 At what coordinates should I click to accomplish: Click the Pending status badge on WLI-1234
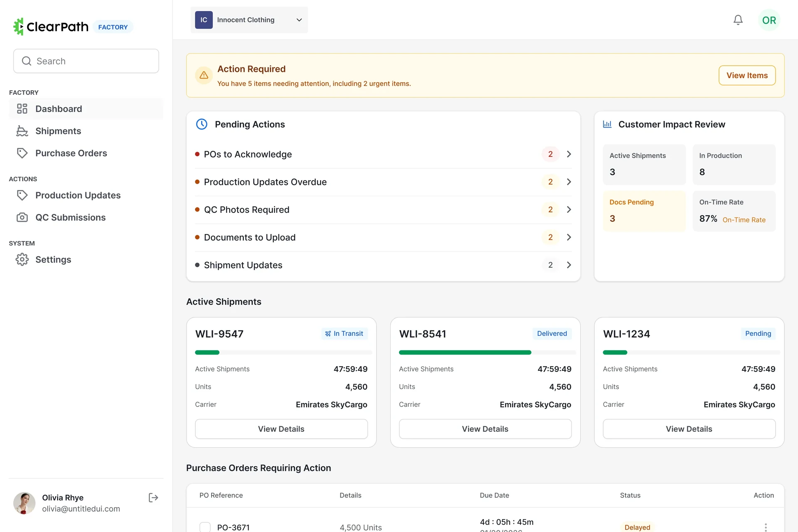pyautogui.click(x=758, y=333)
